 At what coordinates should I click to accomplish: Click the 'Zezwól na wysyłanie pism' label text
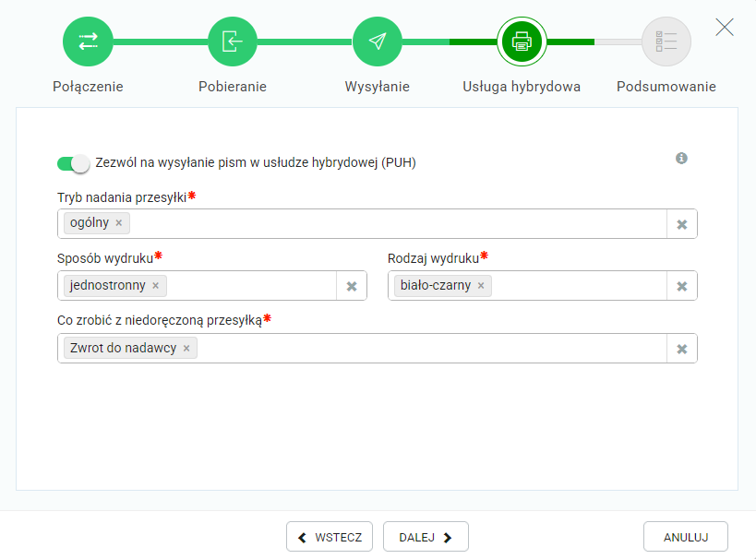pos(256,163)
